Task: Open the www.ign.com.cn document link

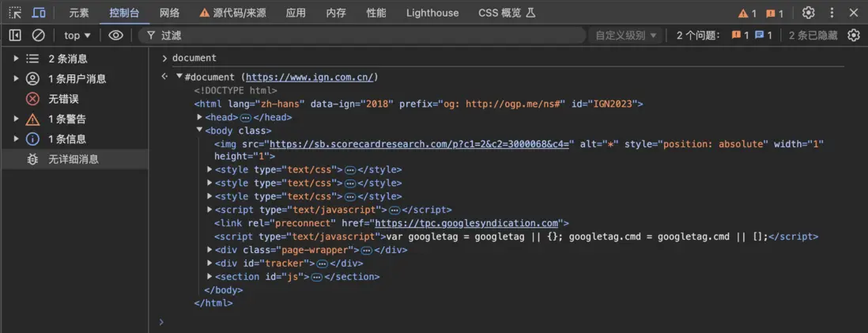Action: [x=310, y=77]
